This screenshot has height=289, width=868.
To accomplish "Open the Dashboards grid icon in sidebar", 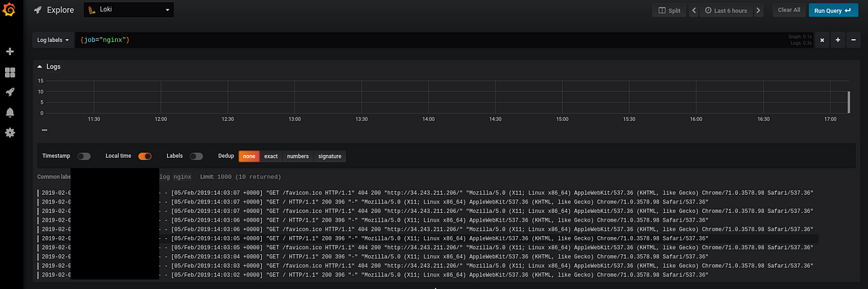I will [10, 72].
